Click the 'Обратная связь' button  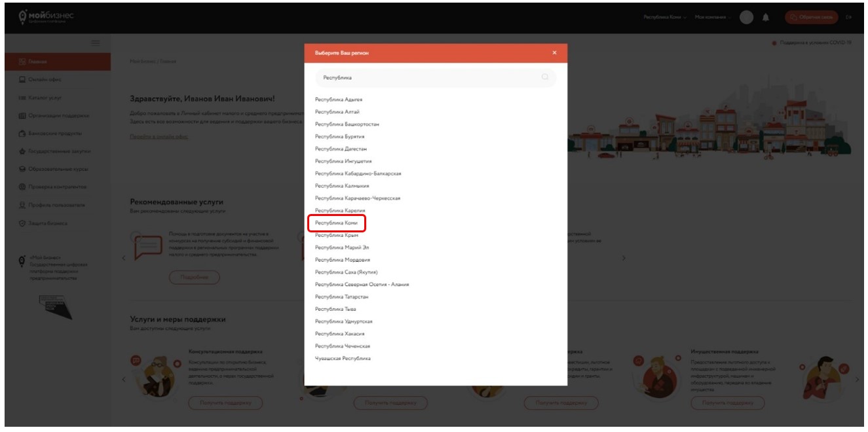tap(812, 18)
